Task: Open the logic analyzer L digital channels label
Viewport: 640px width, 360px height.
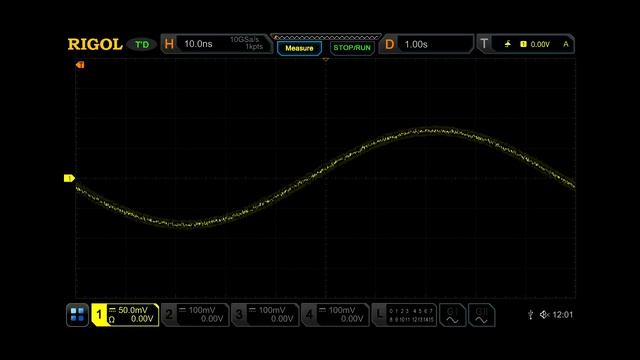Action: click(x=404, y=315)
